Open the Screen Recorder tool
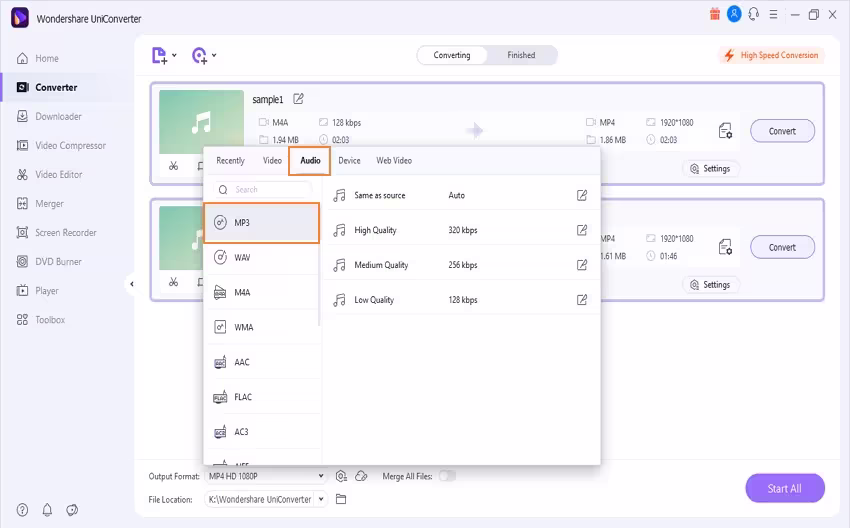The width and height of the screenshot is (850, 528). click(56, 233)
